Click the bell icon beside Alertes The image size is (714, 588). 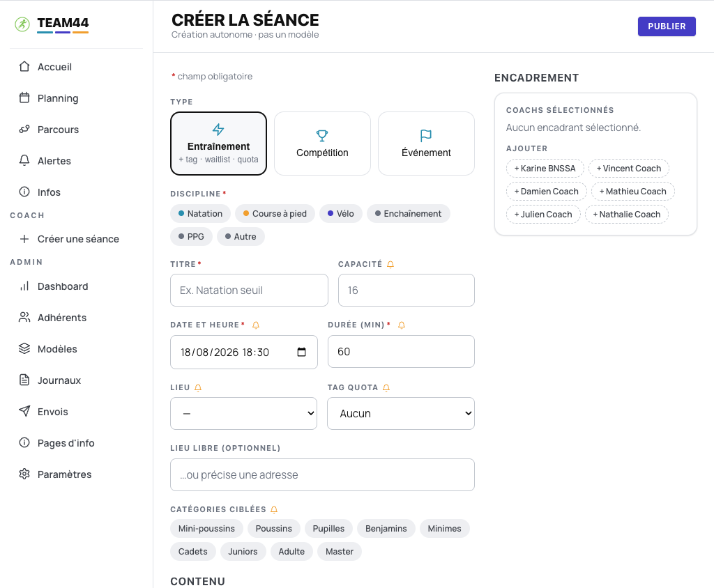click(24, 160)
